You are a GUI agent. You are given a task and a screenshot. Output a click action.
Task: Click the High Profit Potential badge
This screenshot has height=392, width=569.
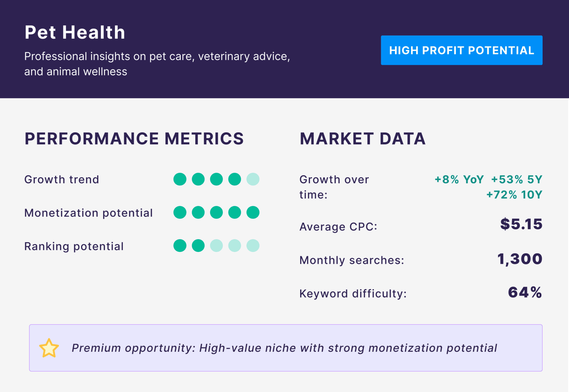click(x=461, y=50)
